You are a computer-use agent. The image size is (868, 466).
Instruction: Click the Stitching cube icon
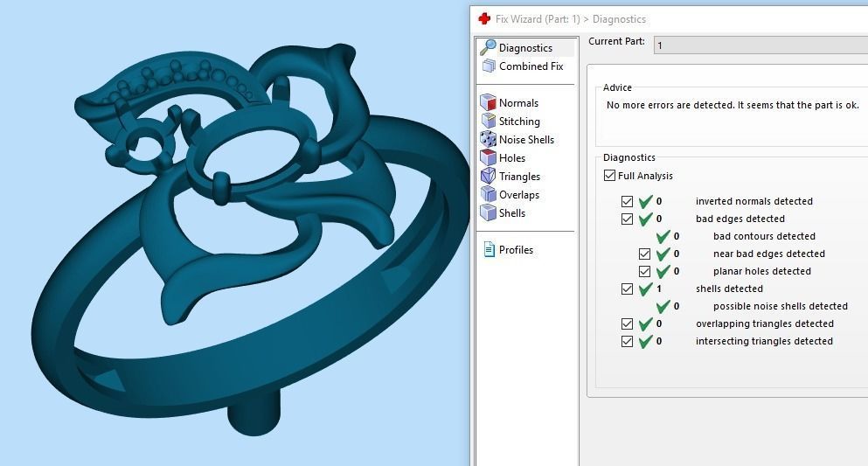click(x=489, y=121)
